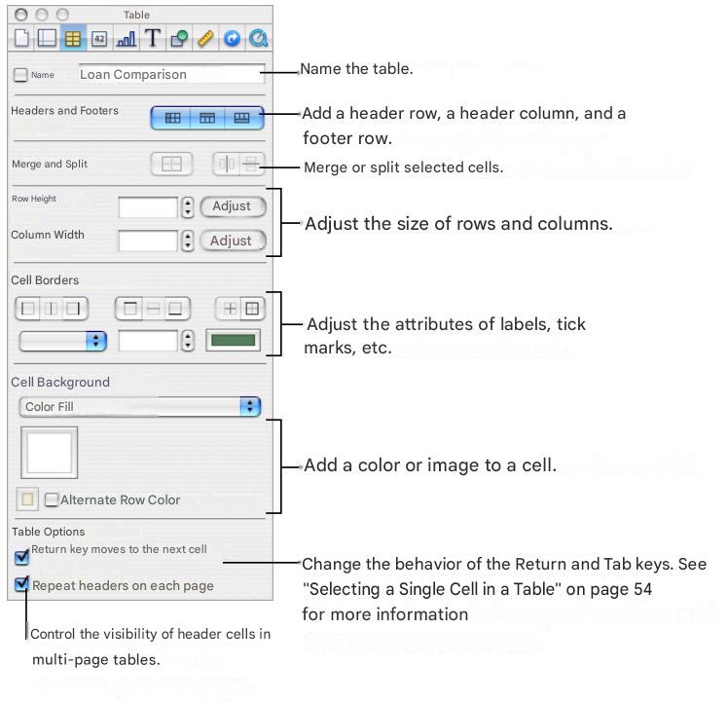Select all outer and inner borders
The width and height of the screenshot is (728, 703).
pyautogui.click(x=253, y=309)
